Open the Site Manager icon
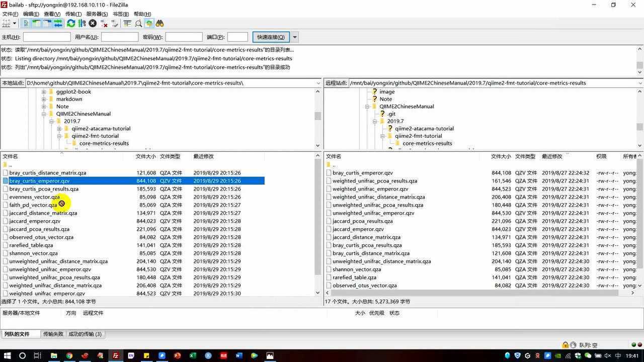Viewport: 644px width, 362px height. pos(6,23)
